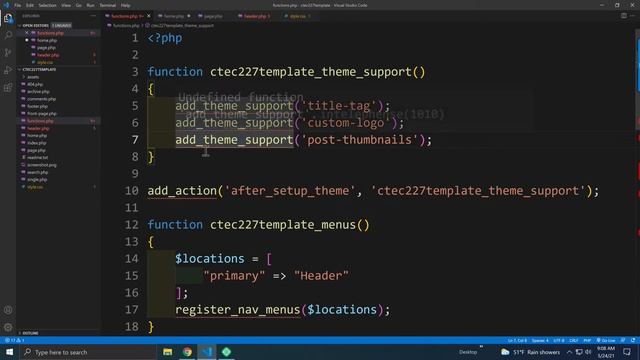Open the Explorer view in the activity bar

click(x=8, y=18)
